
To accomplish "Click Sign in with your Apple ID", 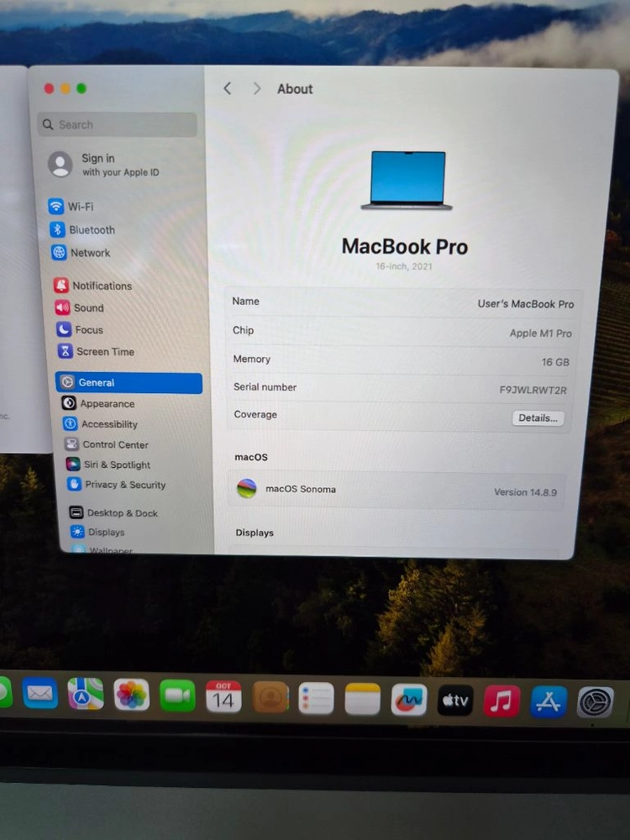I will coord(104,165).
